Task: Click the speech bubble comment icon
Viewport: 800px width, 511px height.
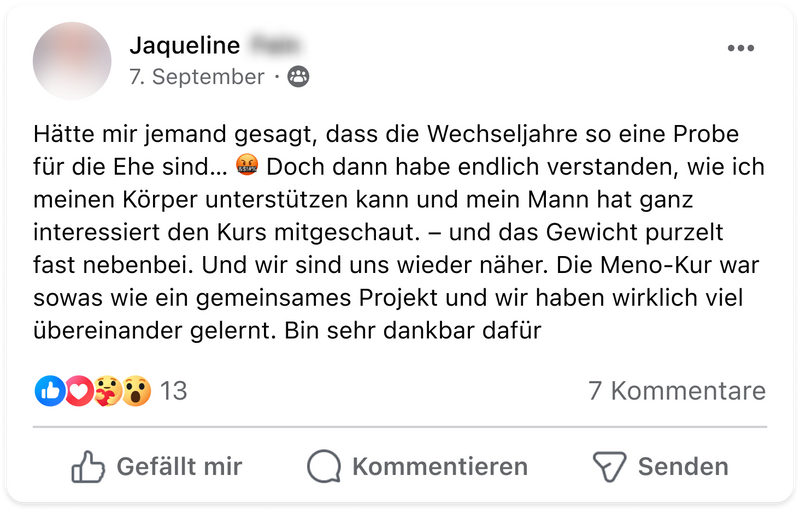Action: coord(324,466)
